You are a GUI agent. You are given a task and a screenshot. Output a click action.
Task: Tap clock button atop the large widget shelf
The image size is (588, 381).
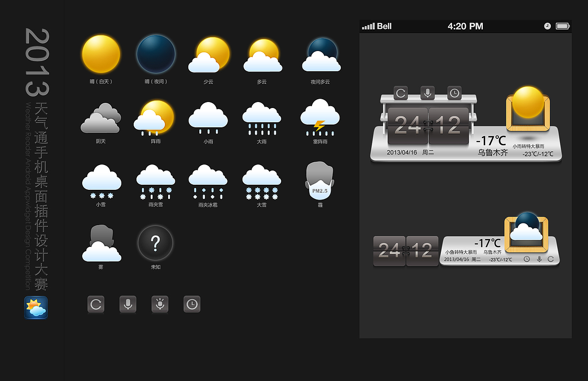[454, 93]
